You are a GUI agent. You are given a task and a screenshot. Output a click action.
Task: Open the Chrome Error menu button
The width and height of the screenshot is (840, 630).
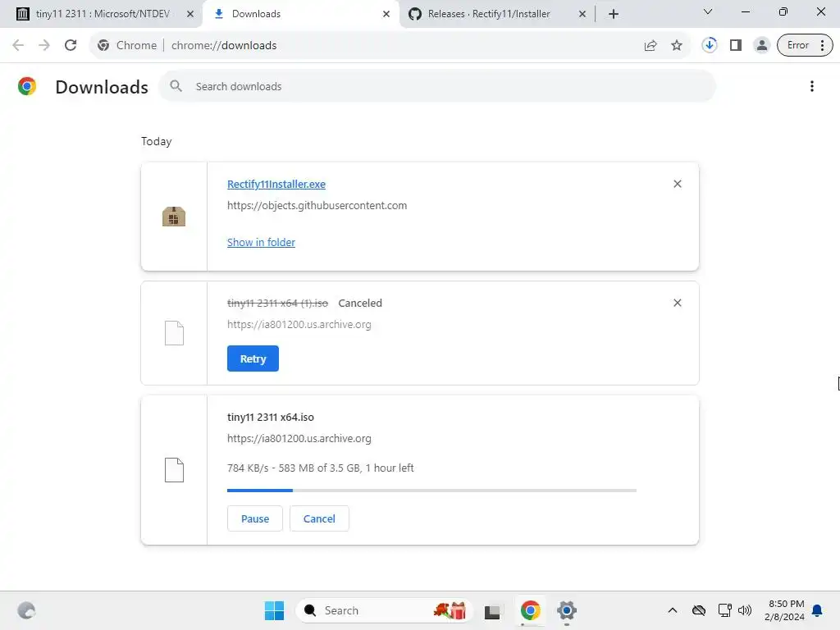point(805,46)
